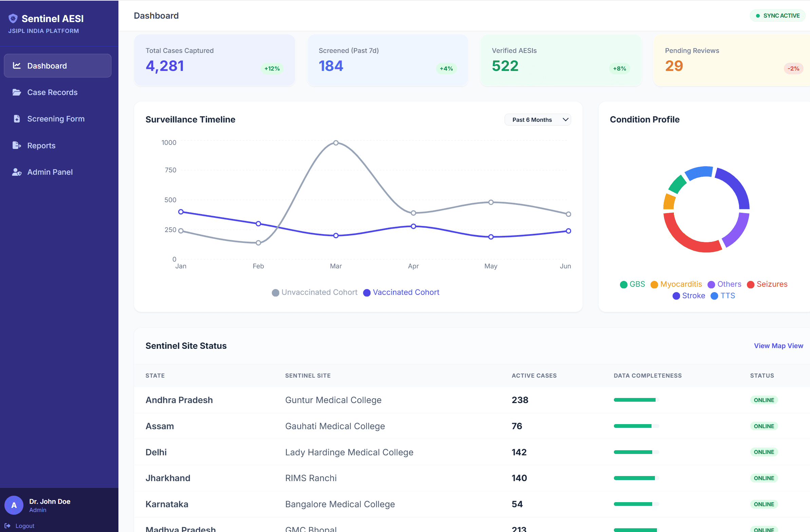Open Case Records menu item

(x=52, y=92)
